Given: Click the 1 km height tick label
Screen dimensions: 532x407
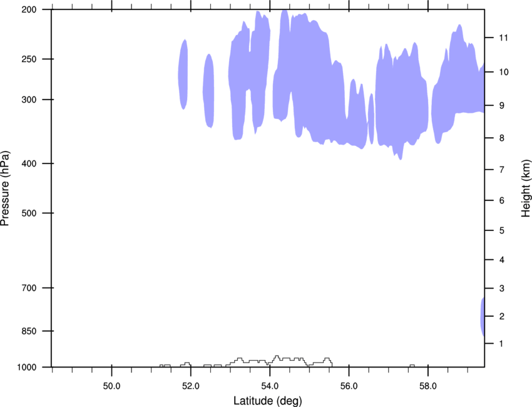Looking at the screenshot, I should [x=501, y=344].
